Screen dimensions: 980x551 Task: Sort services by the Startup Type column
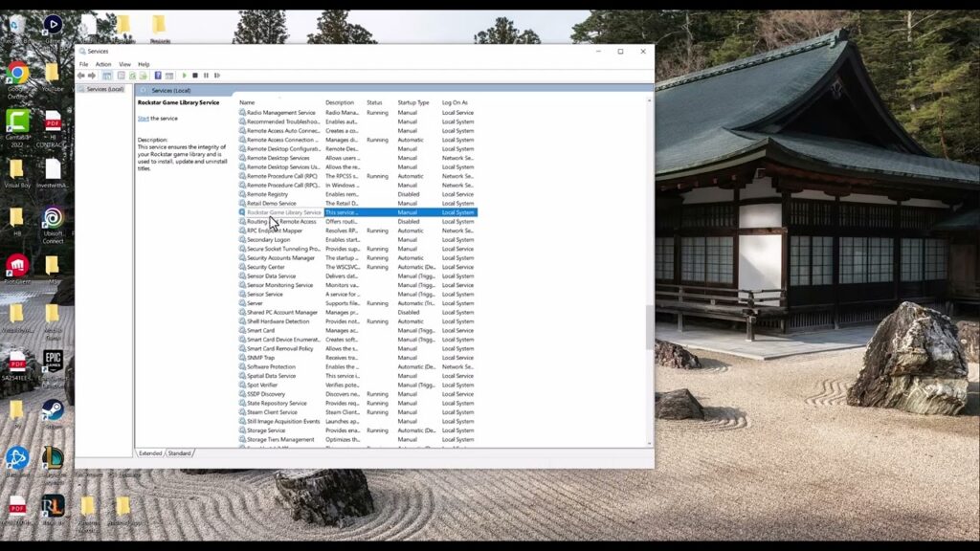(413, 102)
